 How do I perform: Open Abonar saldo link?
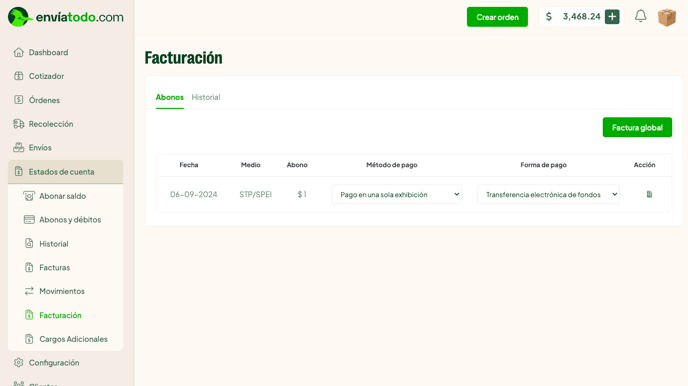pyautogui.click(x=62, y=196)
